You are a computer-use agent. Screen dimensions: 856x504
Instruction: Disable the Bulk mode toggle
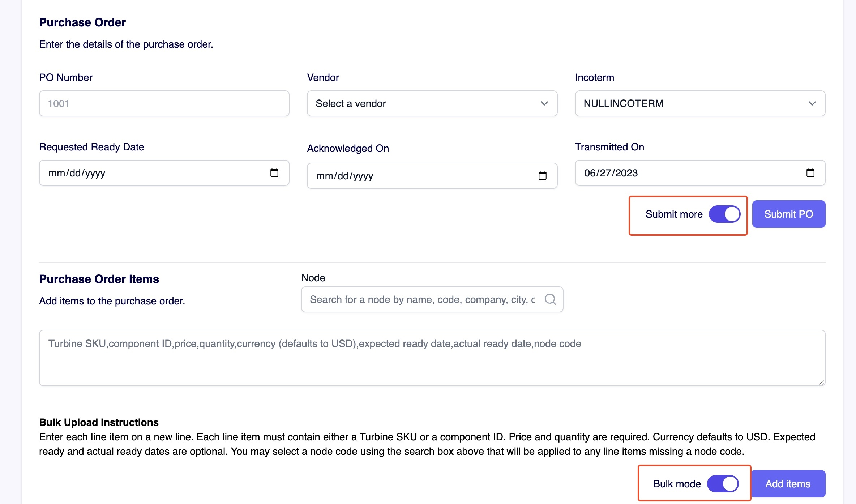coord(723,483)
